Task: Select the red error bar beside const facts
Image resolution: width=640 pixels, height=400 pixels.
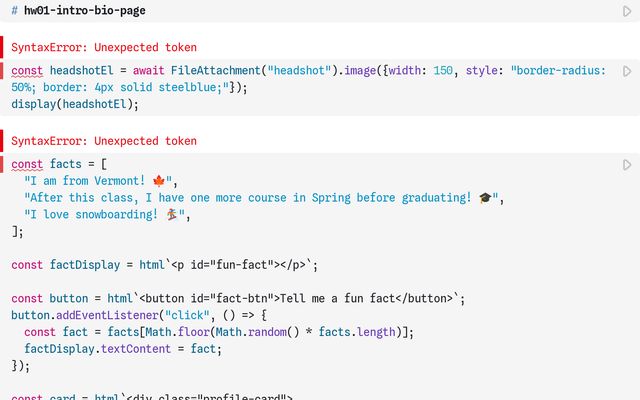Action: click(x=2, y=164)
